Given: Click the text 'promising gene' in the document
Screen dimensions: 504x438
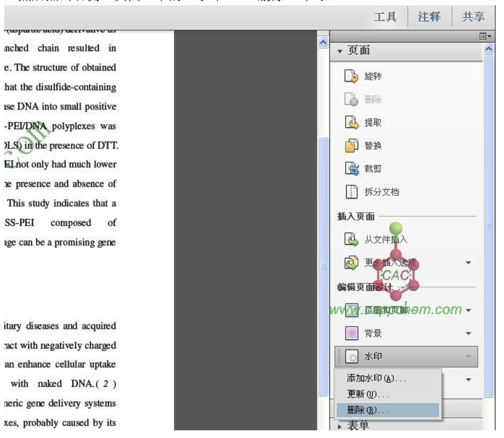Looking at the screenshot, I should [85, 242].
